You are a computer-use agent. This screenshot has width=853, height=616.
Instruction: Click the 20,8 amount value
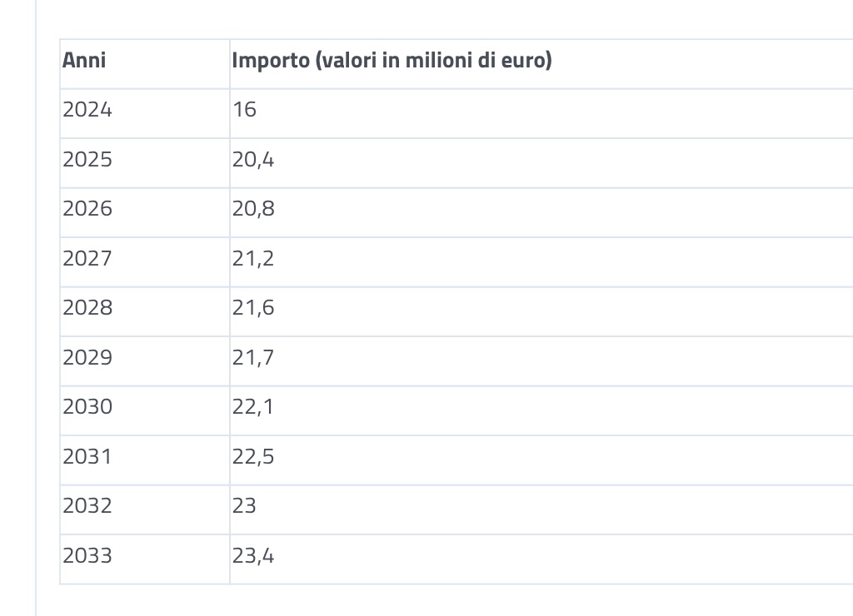tap(253, 209)
